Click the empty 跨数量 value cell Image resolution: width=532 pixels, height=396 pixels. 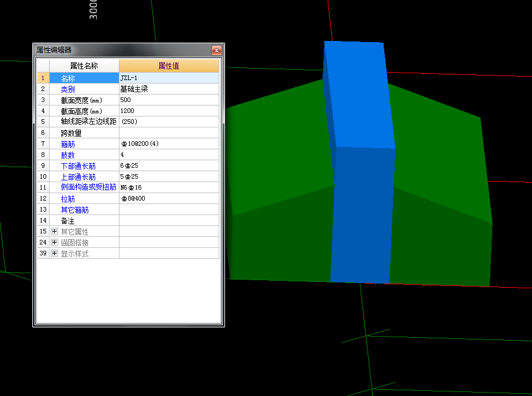(169, 133)
